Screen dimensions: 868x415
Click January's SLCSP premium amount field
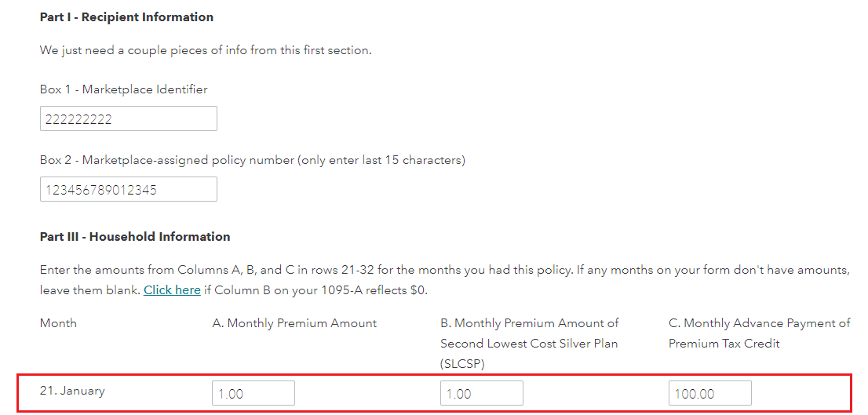click(481, 393)
